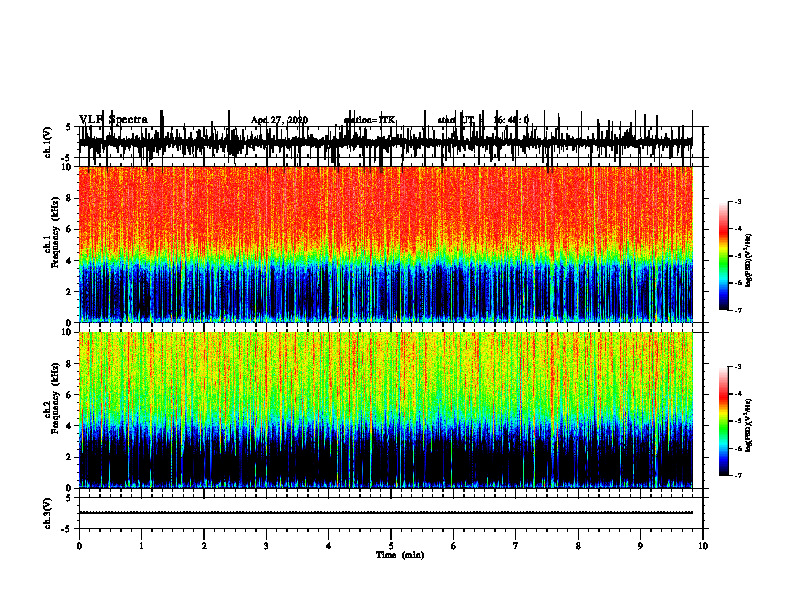
Task: Click the start UT time value in header
Action: [511, 120]
